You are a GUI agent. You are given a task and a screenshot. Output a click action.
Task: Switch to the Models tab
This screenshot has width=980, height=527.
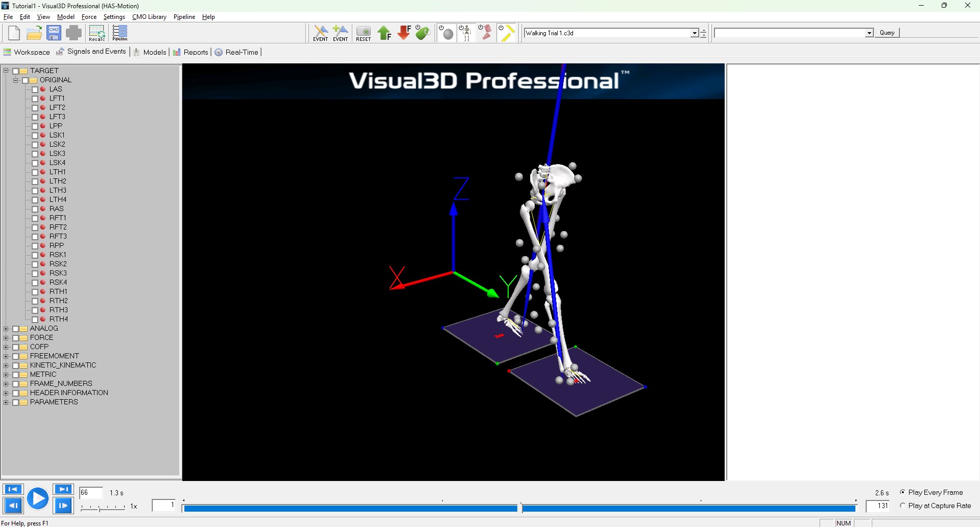point(150,52)
